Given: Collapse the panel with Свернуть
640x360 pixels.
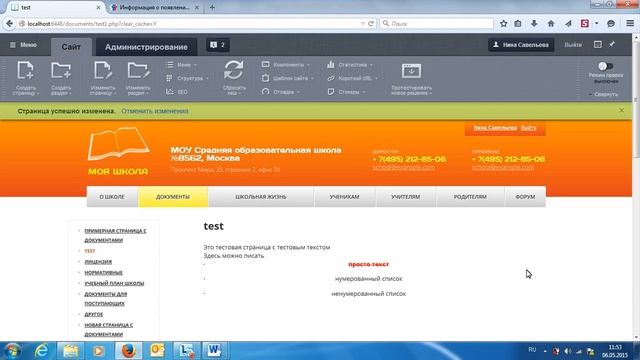Looking at the screenshot, I should click(603, 94).
